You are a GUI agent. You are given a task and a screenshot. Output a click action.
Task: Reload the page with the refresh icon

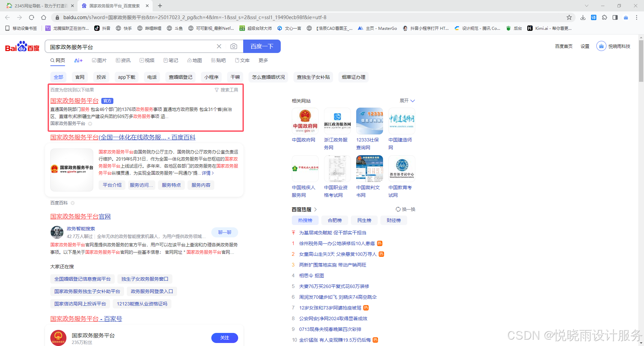point(32,17)
